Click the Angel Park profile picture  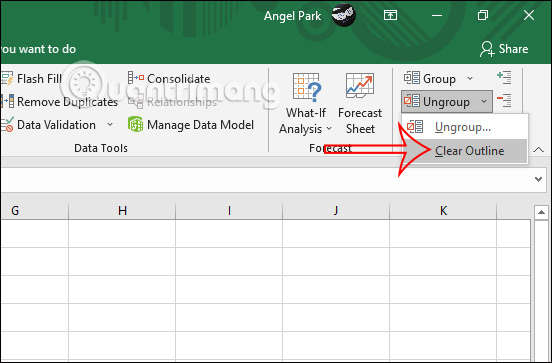pos(344,15)
